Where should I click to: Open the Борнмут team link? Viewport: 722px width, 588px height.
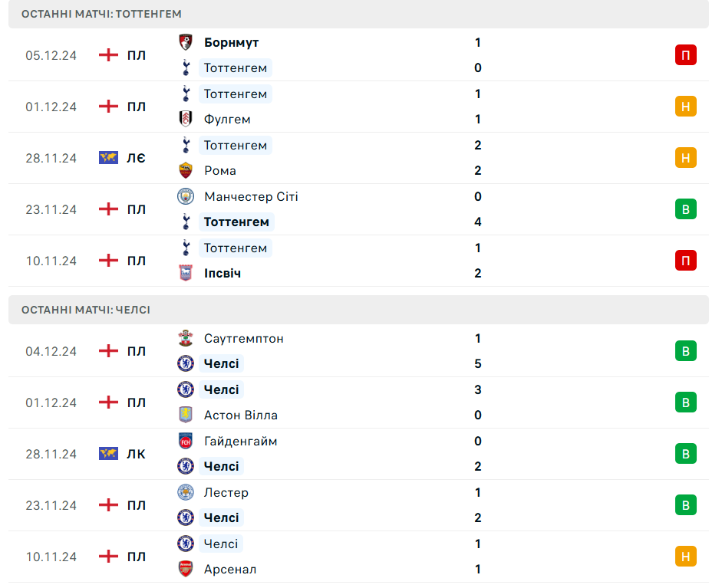tap(231, 43)
